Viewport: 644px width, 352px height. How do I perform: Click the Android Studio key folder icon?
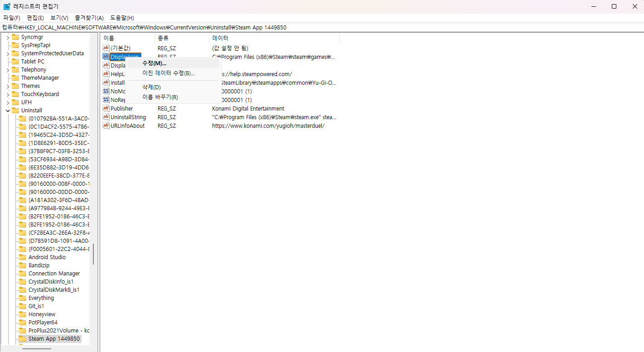point(22,257)
